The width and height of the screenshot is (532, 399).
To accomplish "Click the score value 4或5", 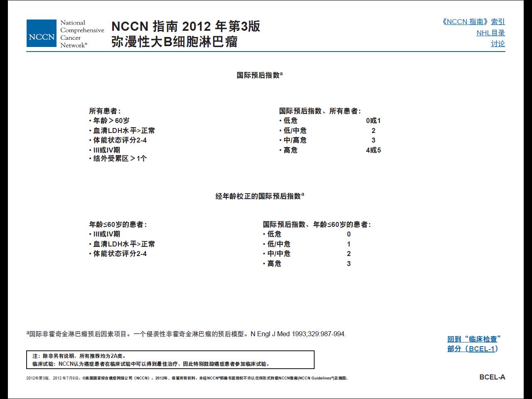I will point(373,150).
